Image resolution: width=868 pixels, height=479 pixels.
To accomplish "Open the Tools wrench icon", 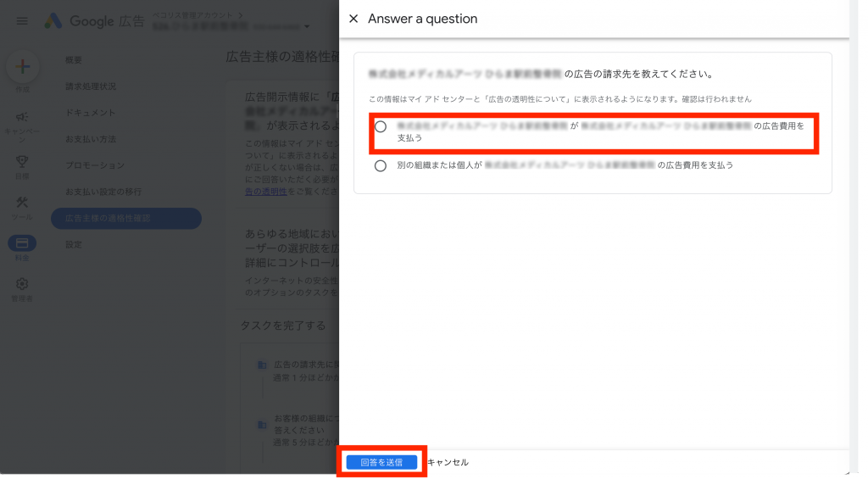I will click(x=22, y=202).
